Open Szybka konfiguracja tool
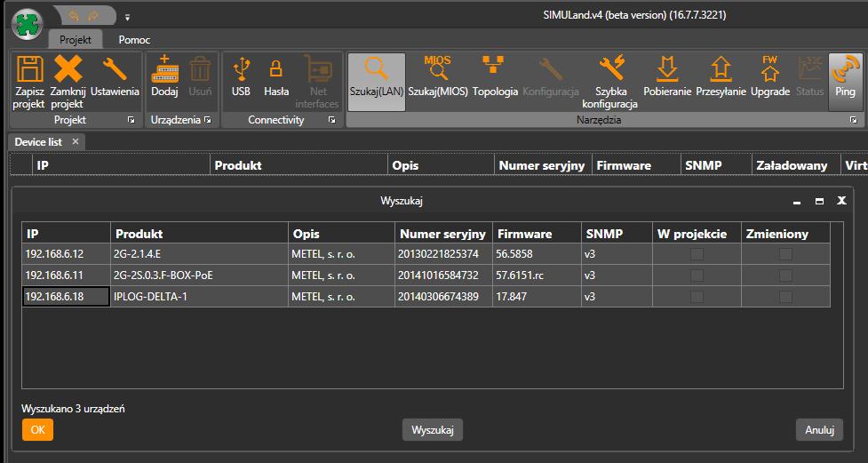868x463 pixels. pyautogui.click(x=610, y=82)
